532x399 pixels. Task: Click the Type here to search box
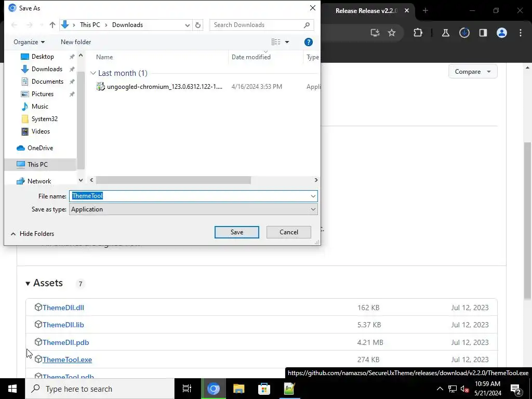[100, 389]
